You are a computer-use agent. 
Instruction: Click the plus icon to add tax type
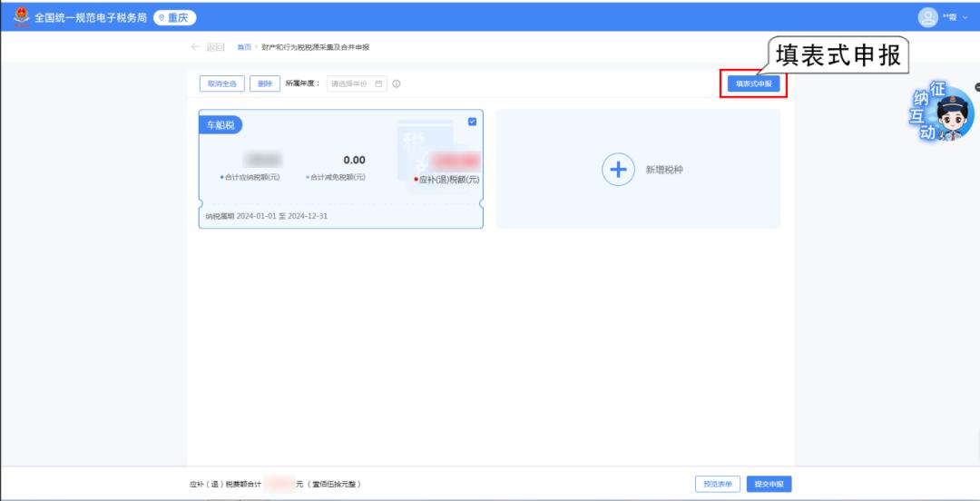[618, 170]
